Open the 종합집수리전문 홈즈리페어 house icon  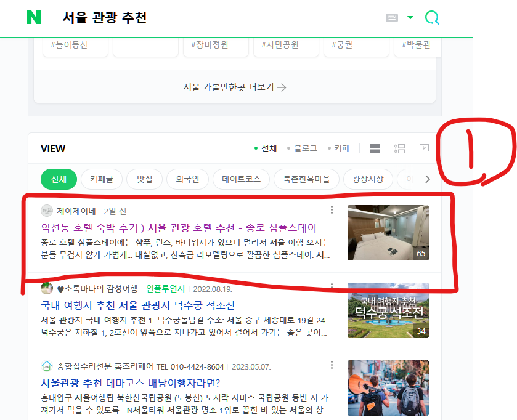tap(47, 366)
